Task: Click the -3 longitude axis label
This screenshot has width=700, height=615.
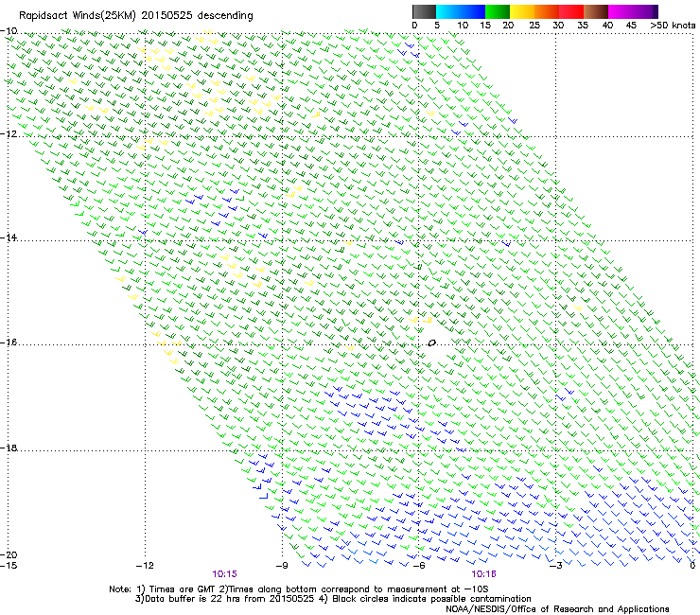Action: click(556, 566)
